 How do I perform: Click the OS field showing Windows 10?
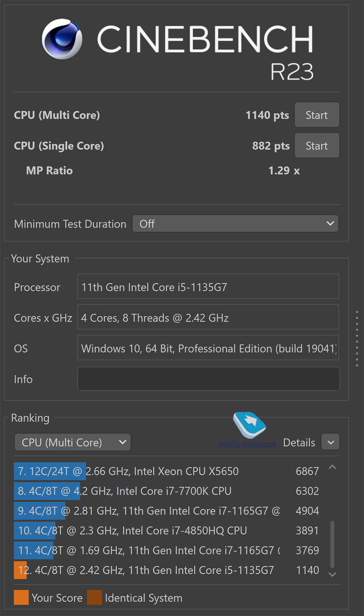point(208,348)
